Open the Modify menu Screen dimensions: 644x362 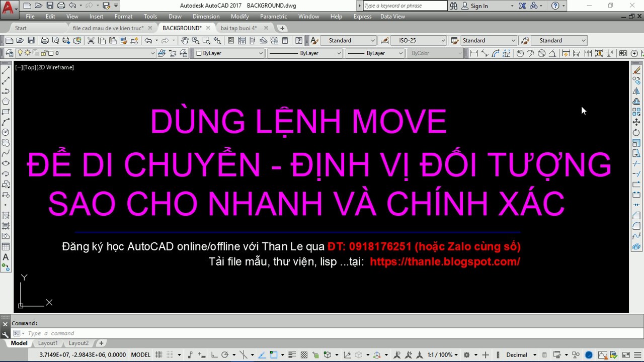point(240,17)
